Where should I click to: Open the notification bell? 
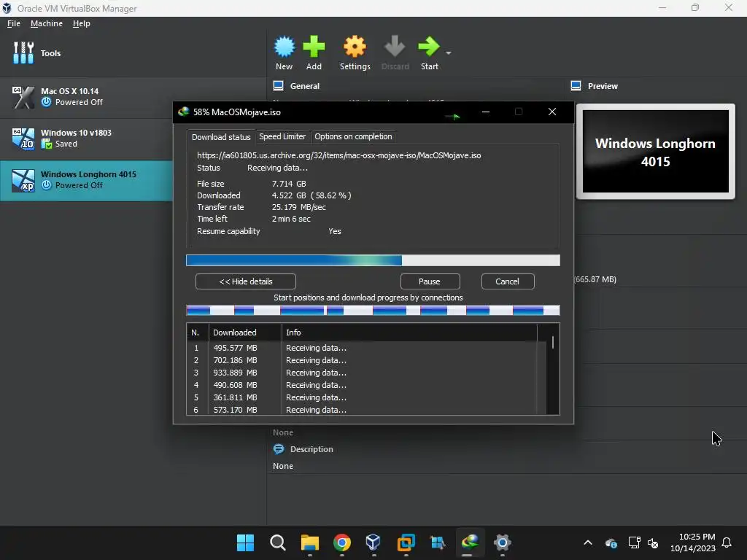(727, 542)
